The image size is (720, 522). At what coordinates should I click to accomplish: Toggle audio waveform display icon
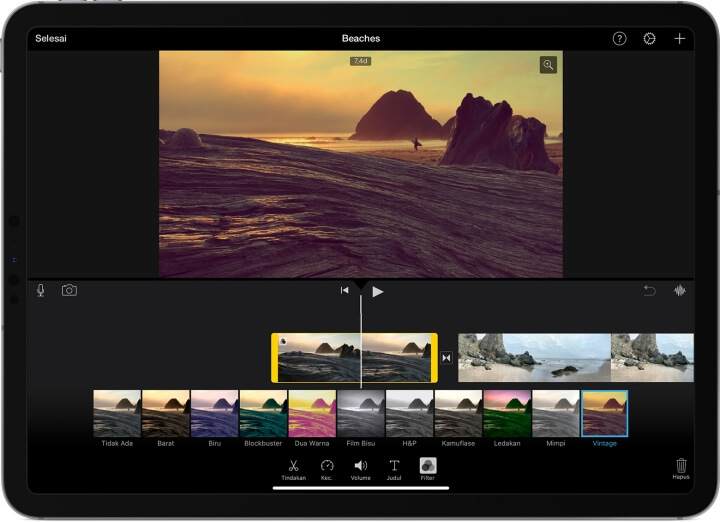680,291
